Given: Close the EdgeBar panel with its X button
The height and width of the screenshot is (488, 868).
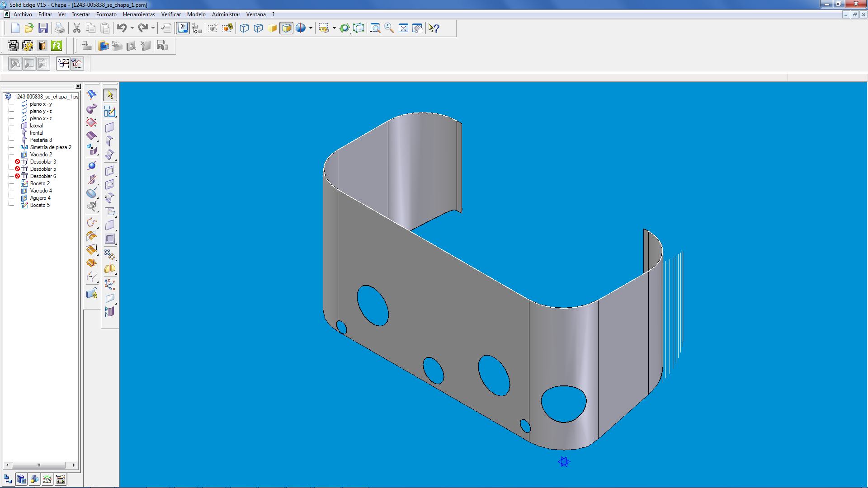Looking at the screenshot, I should (x=78, y=86).
